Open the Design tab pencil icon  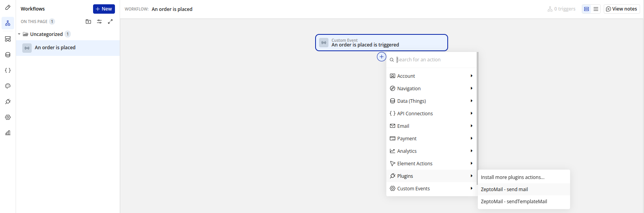point(8,7)
